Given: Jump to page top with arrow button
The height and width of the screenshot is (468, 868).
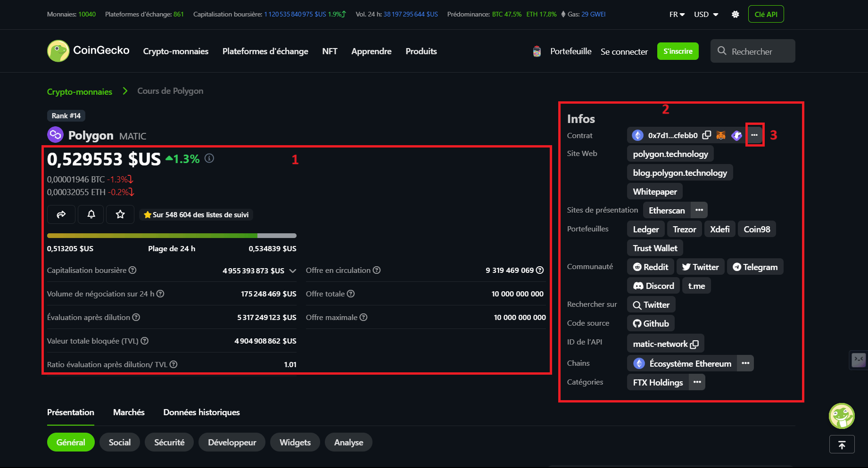Looking at the screenshot, I should 842,444.
